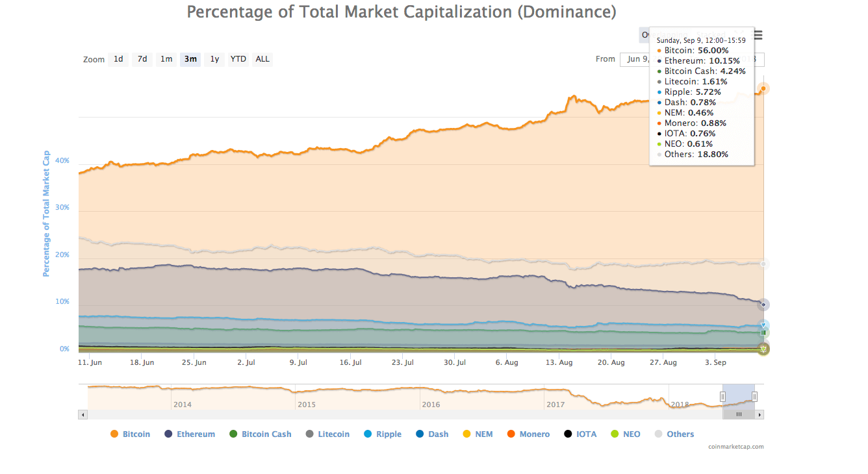Image resolution: width=868 pixels, height=474 pixels.
Task: Click the From date input field
Action: pyautogui.click(x=635, y=60)
